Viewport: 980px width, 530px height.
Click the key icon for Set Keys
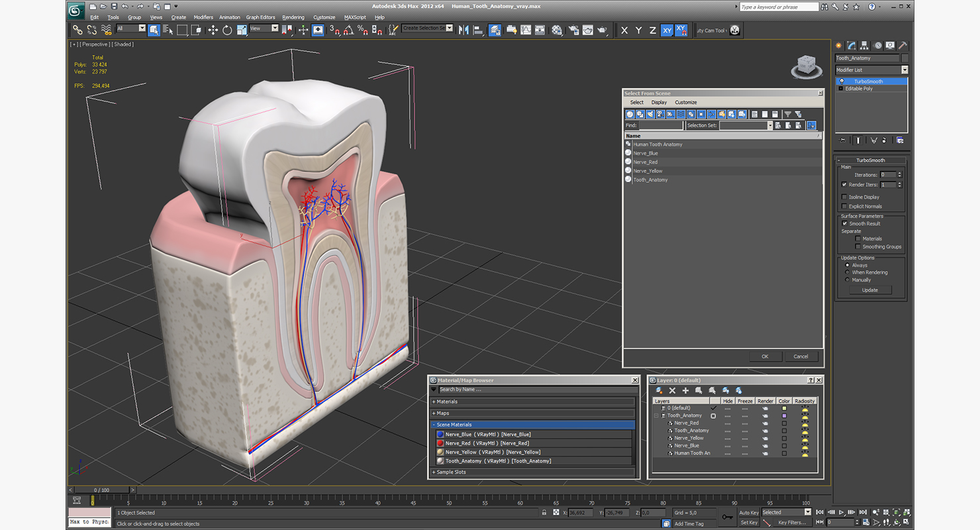point(727,517)
